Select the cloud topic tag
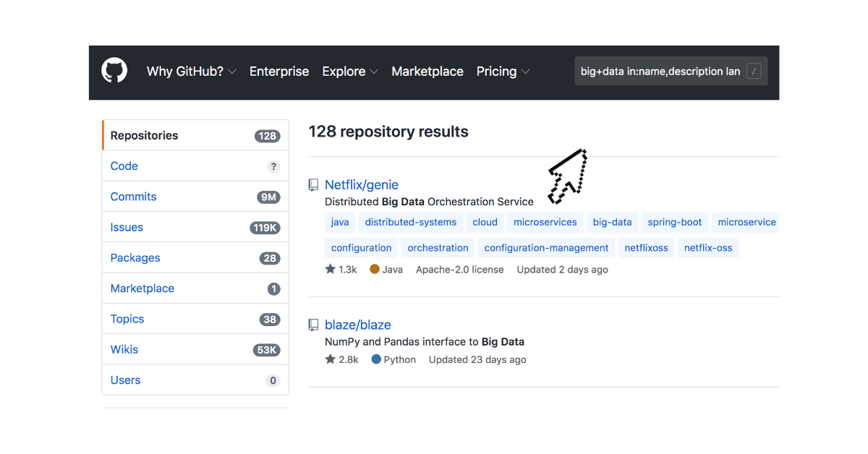The width and height of the screenshot is (868, 454). pos(485,223)
